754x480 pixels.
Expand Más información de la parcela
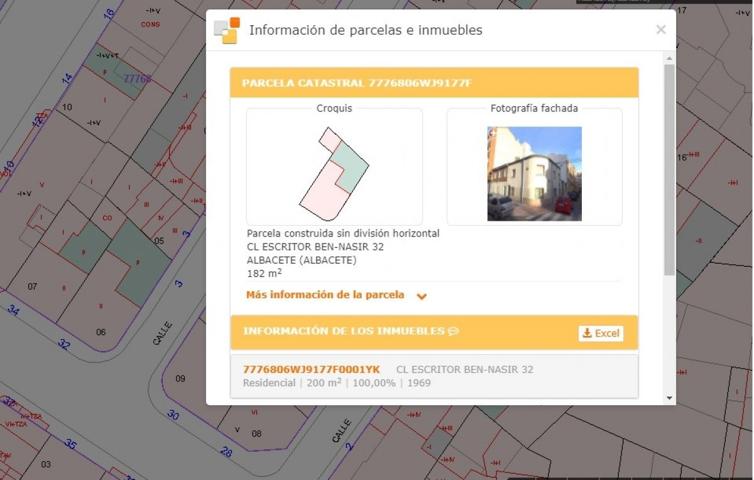325,295
